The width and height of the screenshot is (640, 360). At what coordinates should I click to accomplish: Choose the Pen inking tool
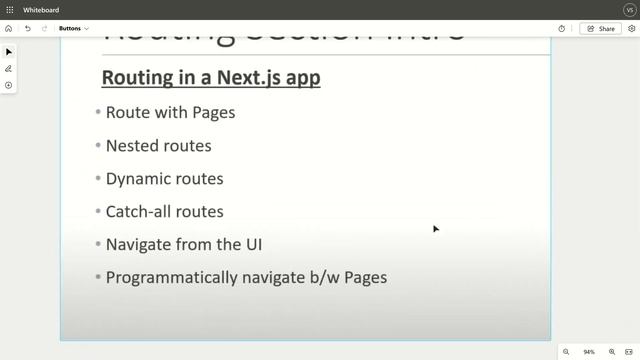(9, 69)
